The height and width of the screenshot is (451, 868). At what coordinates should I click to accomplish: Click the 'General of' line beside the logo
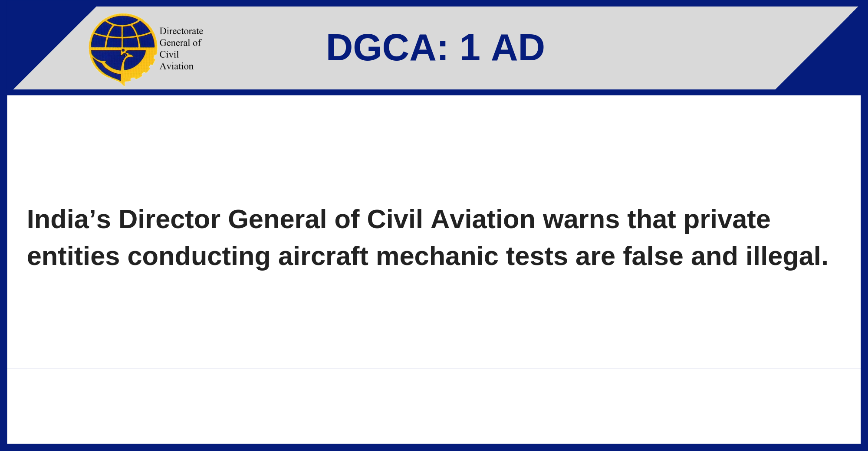[x=180, y=43]
